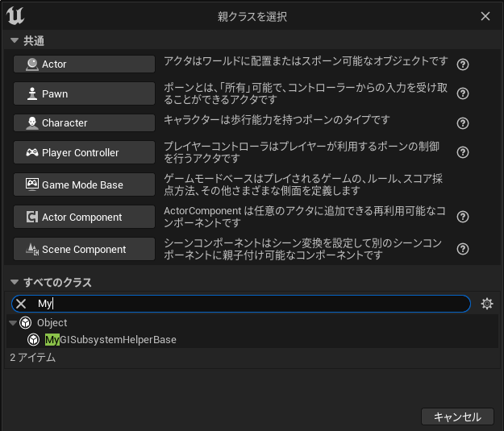The height and width of the screenshot is (431, 504).
Task: Open help for the Scene Component class
Action: [x=463, y=249]
